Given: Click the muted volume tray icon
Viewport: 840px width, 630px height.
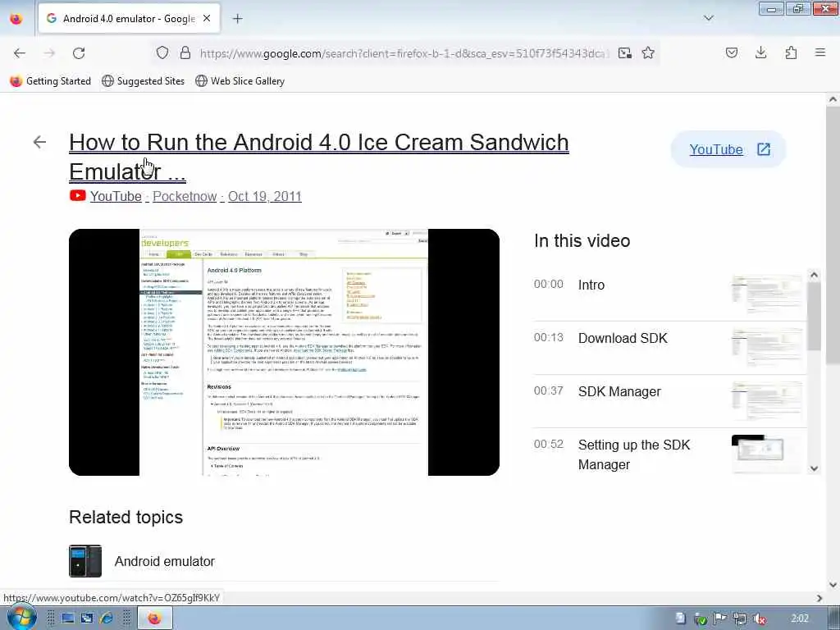Looking at the screenshot, I should (759, 619).
